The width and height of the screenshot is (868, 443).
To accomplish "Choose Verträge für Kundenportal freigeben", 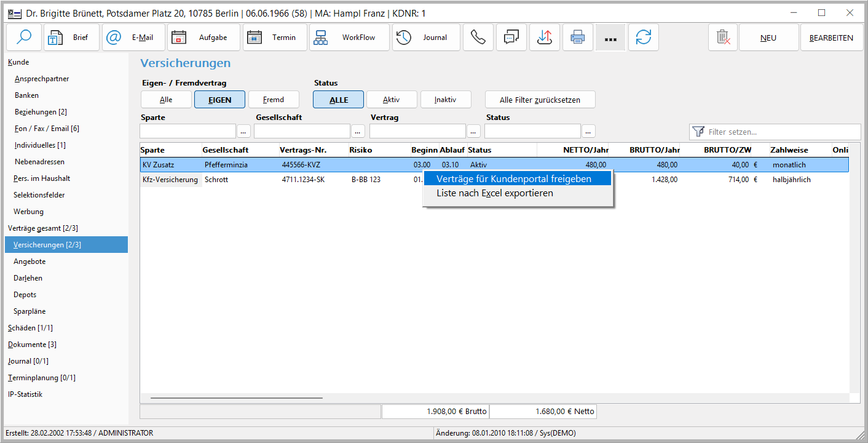I will coord(514,178).
